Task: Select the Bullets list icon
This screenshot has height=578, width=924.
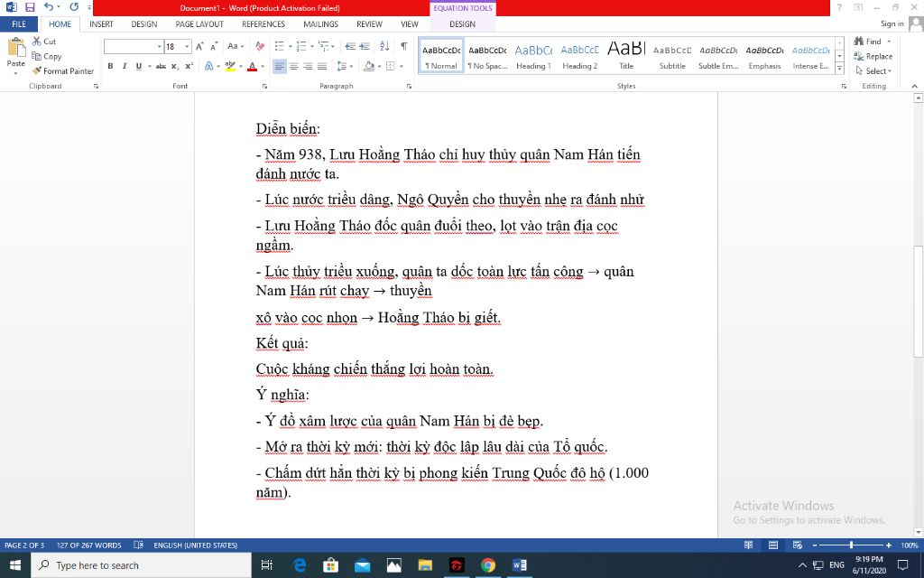Action: (x=279, y=47)
